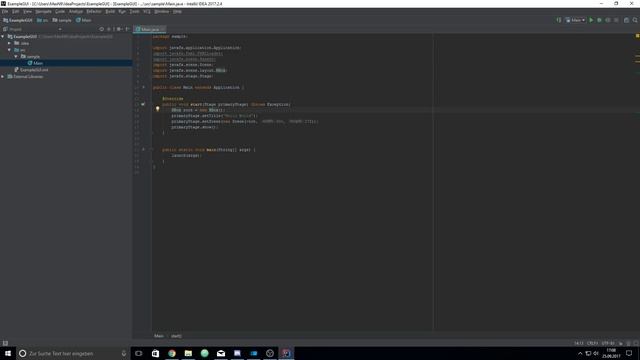
Task: Start debugging with the bug icon
Action: click(599, 20)
